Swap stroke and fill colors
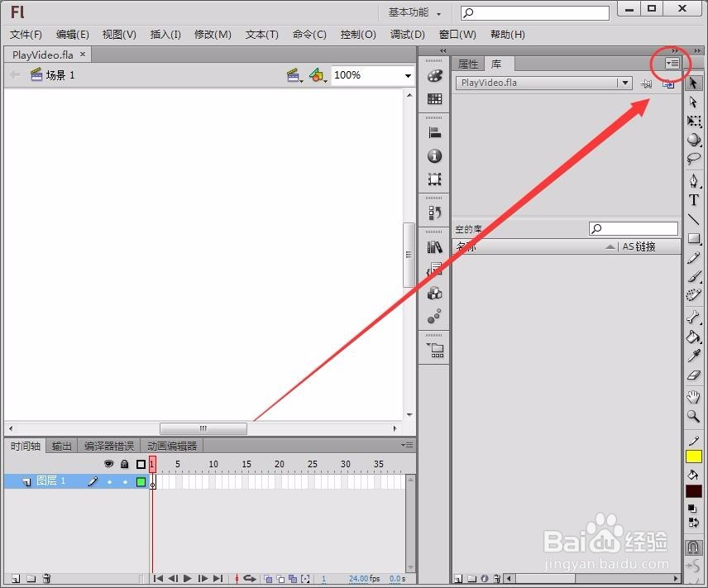This screenshot has height=588, width=708. coord(693,523)
